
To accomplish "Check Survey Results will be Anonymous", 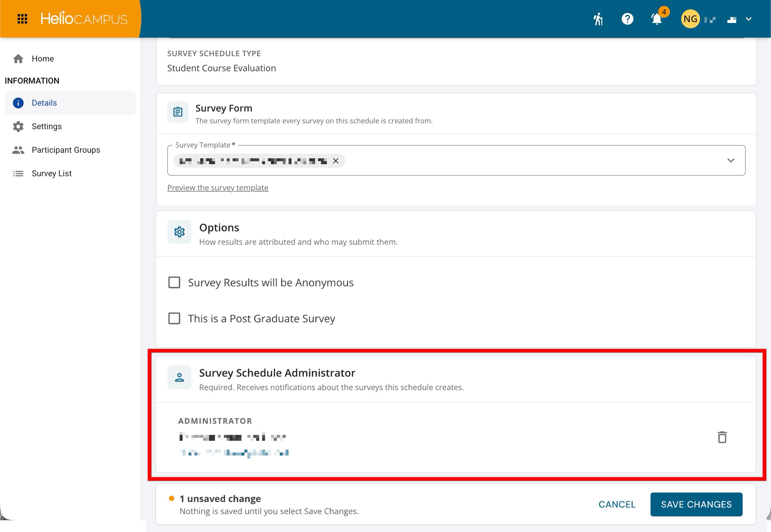I will (x=174, y=282).
